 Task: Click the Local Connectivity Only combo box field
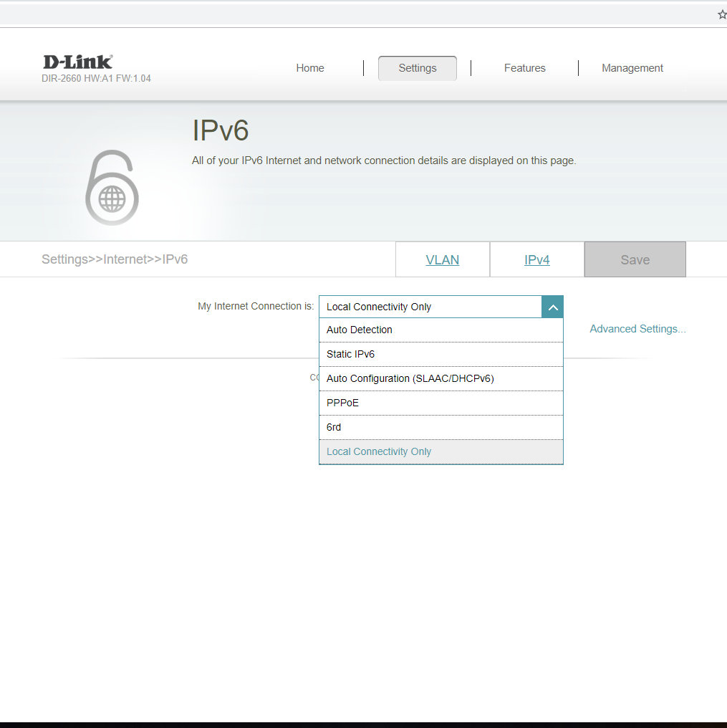pos(430,307)
